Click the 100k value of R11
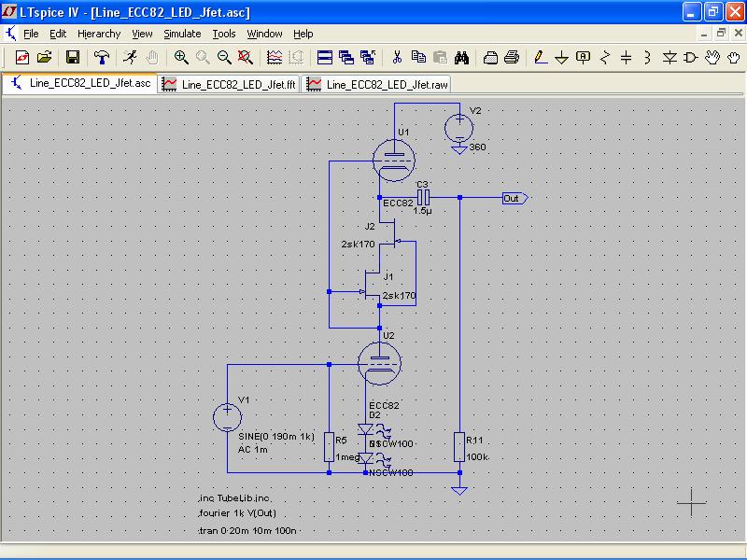This screenshot has height=560, width=747. (477, 456)
